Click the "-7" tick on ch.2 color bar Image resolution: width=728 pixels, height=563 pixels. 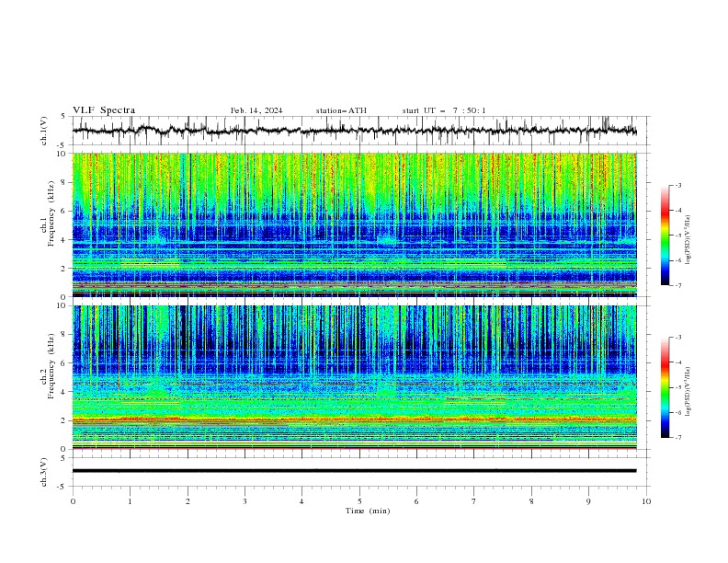(x=678, y=438)
